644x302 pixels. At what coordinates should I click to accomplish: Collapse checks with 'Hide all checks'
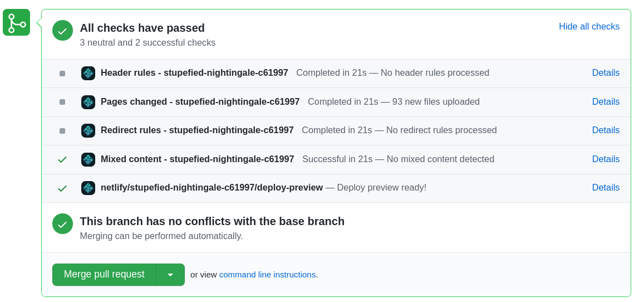coord(589,27)
